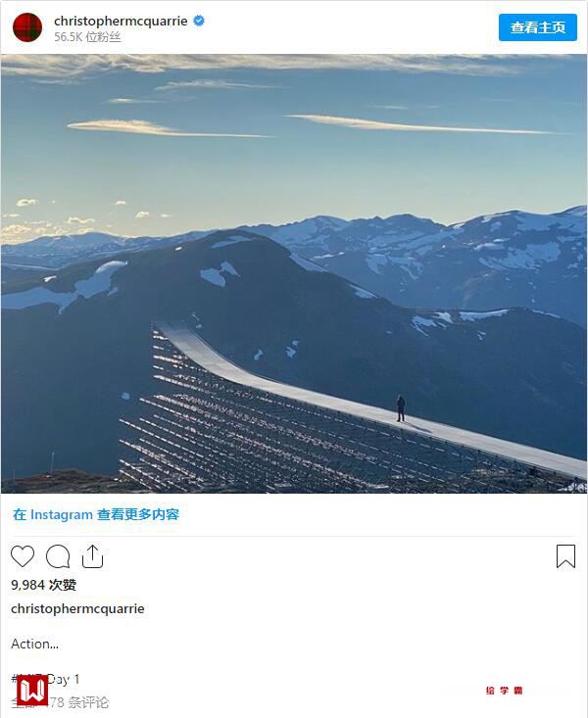Viewport: 588px width, 718px height.
Task: Save the post with the bookmark icon
Action: click(566, 556)
